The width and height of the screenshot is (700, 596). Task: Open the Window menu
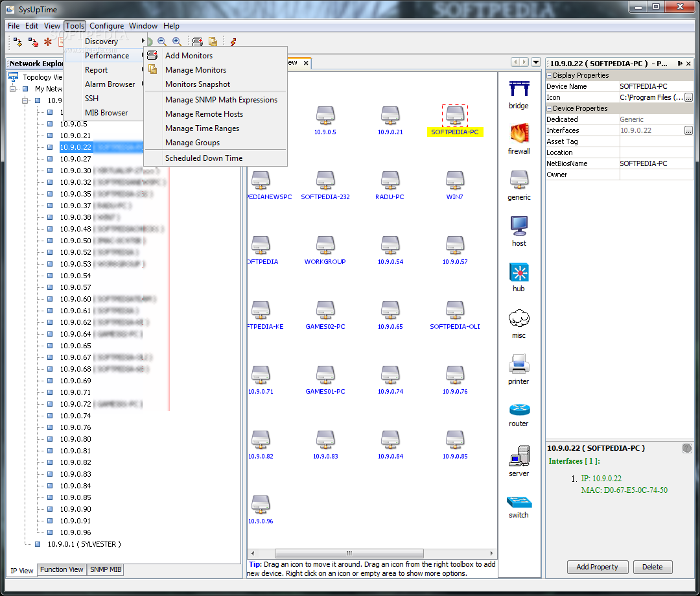[143, 26]
